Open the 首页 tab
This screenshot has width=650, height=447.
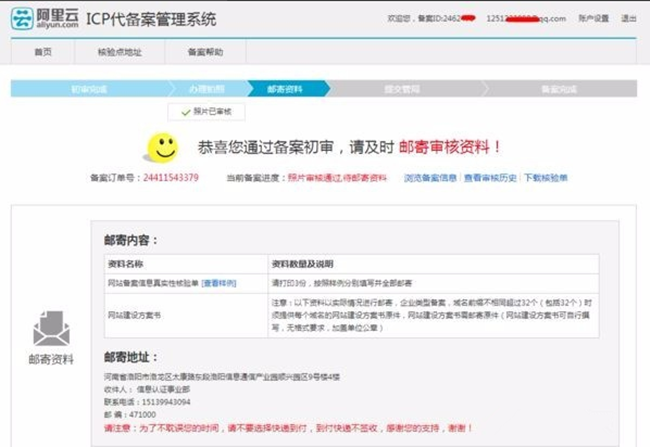(x=43, y=52)
